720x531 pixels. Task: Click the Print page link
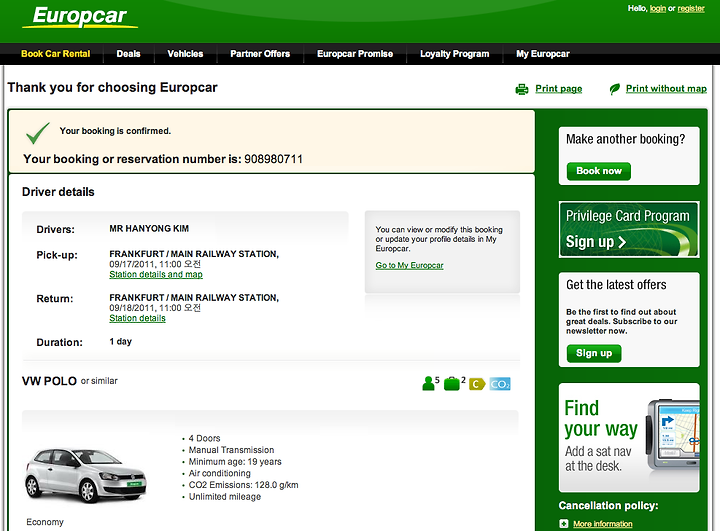click(558, 89)
